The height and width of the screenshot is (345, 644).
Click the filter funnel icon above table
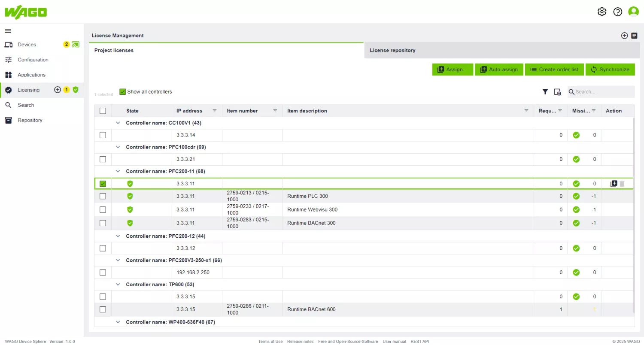[x=545, y=92]
